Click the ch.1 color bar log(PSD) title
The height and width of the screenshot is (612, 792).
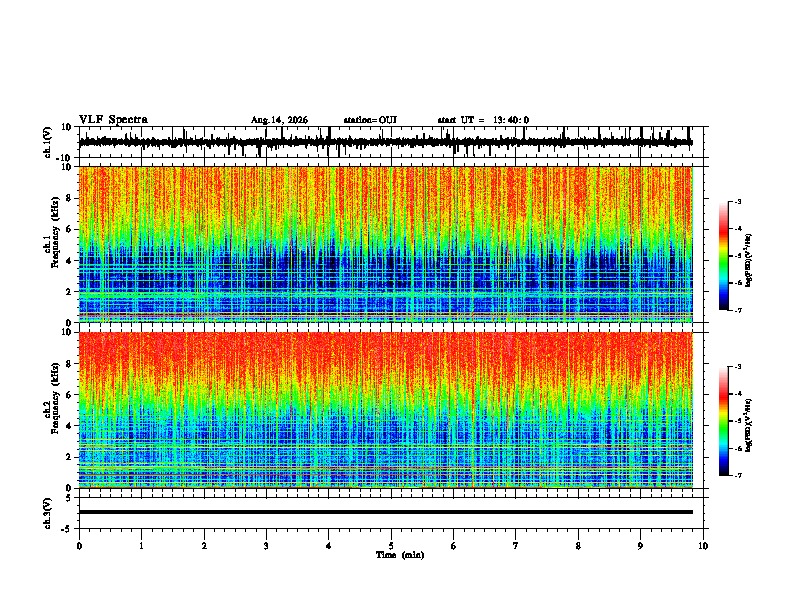coord(749,260)
